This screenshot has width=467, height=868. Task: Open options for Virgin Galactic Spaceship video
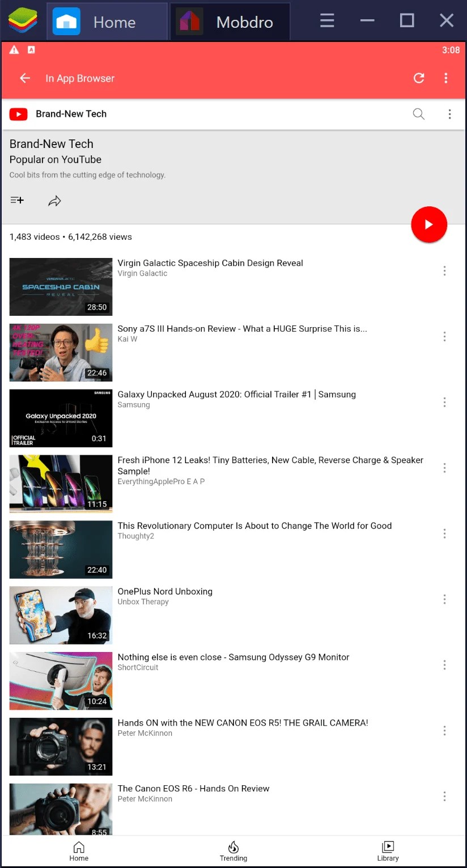[x=444, y=271]
